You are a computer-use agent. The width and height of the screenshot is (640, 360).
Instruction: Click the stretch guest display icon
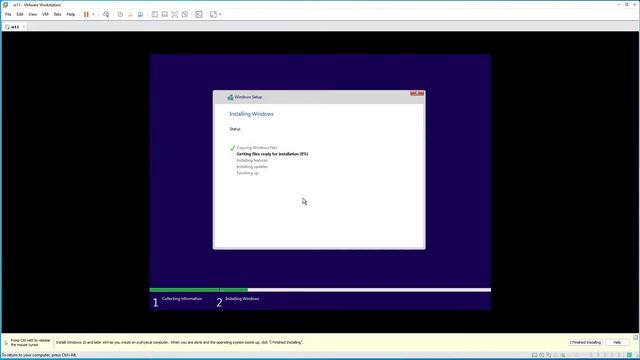pyautogui.click(x=213, y=14)
